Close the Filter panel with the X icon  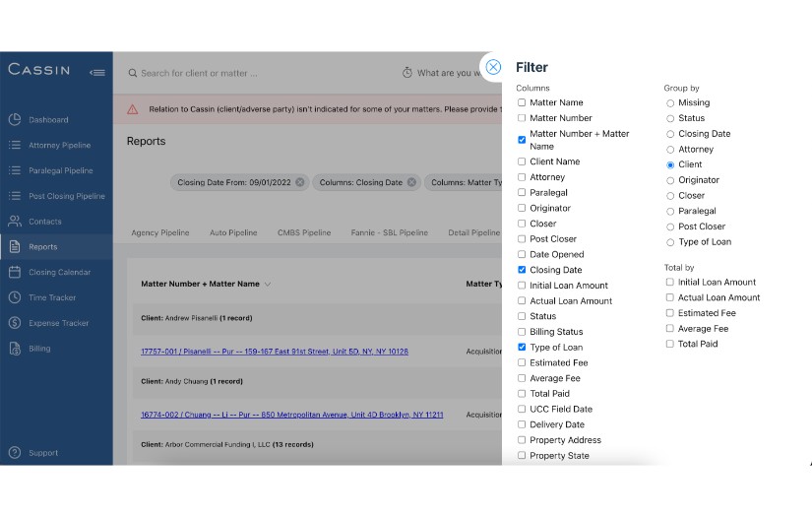coord(493,67)
